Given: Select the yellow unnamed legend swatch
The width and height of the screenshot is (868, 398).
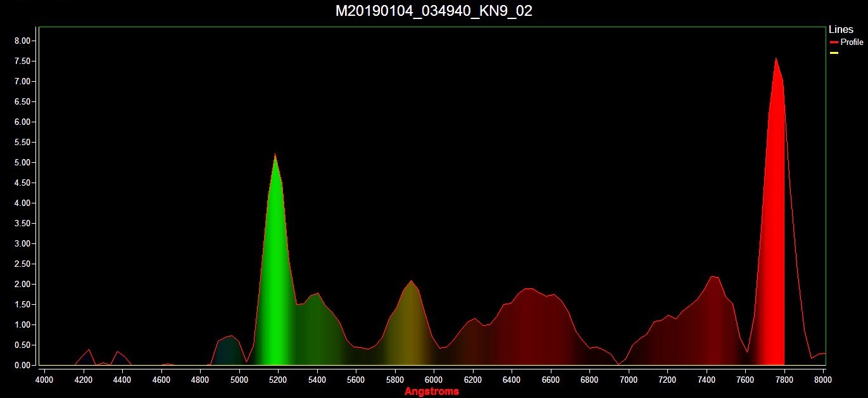Looking at the screenshot, I should (x=834, y=53).
